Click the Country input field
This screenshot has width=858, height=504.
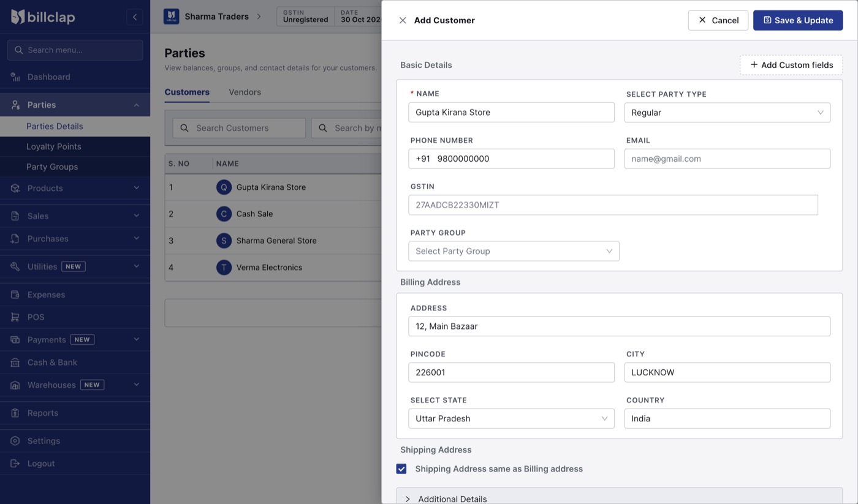coord(727,418)
